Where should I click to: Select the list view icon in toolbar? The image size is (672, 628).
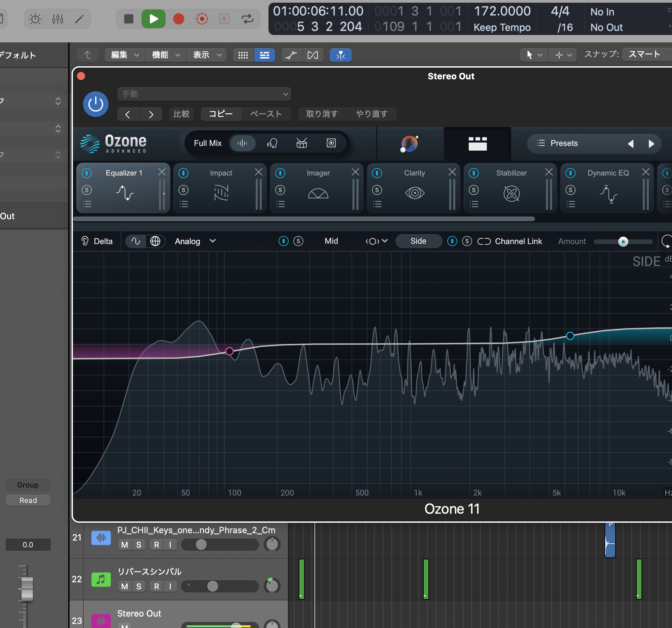[264, 55]
